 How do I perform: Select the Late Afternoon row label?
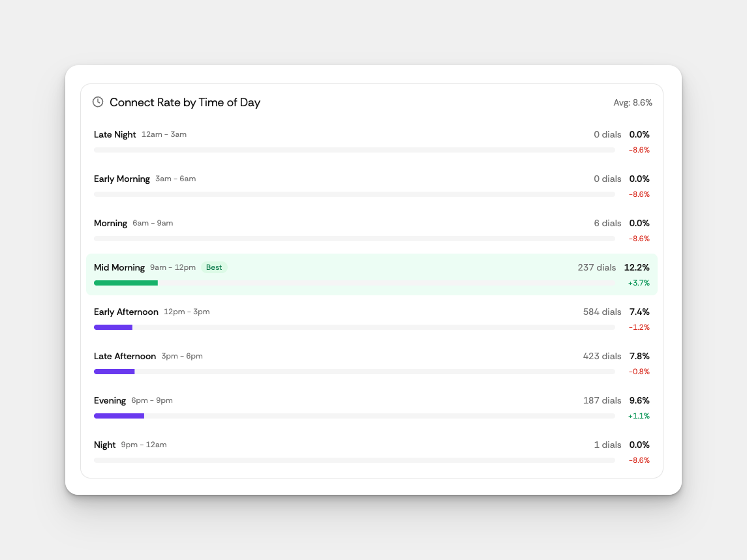tap(125, 356)
